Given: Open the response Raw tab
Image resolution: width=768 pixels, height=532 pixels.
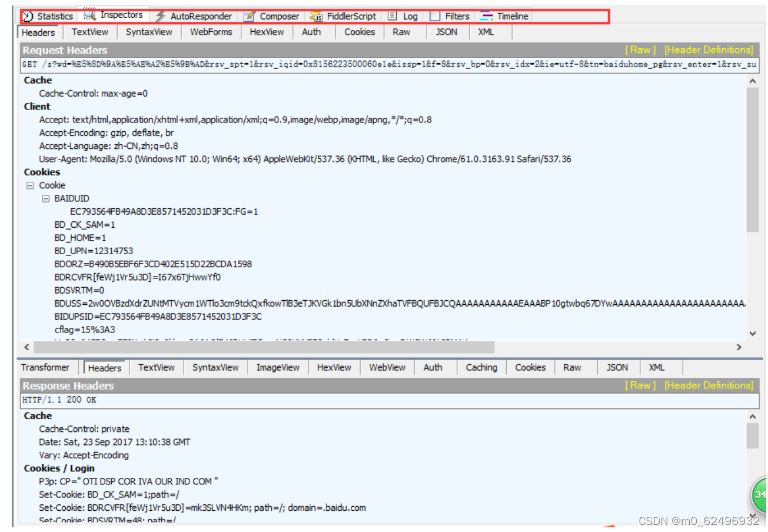Looking at the screenshot, I should pos(572,367).
